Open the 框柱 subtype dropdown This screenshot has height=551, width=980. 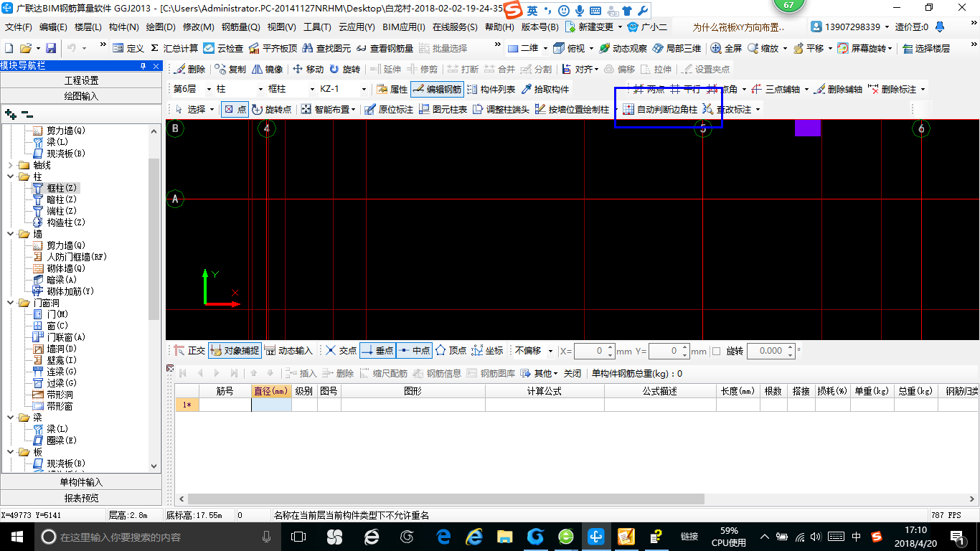312,90
